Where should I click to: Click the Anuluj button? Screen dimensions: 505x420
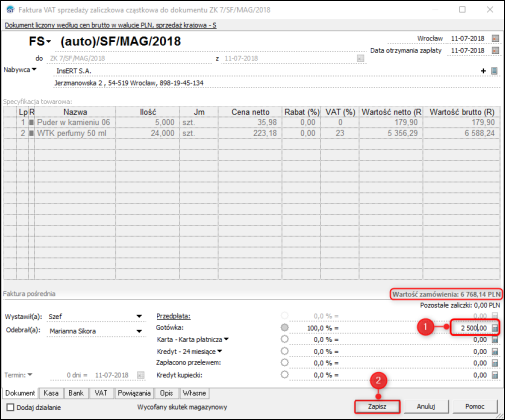[426, 407]
